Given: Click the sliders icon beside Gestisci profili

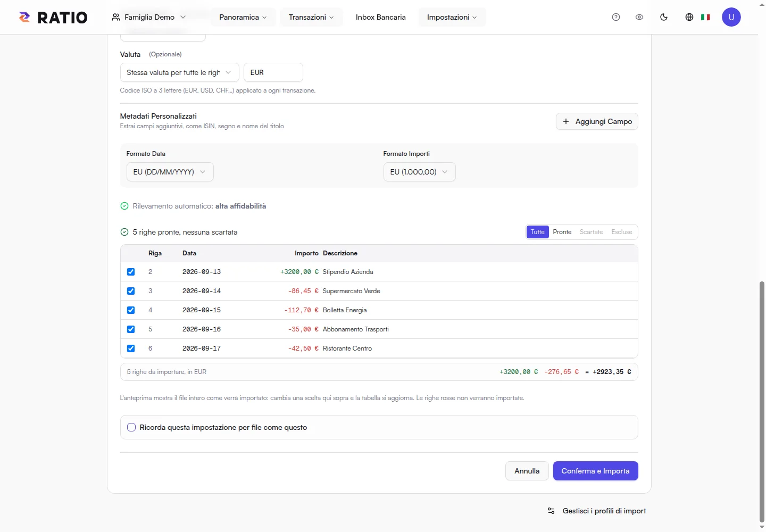Looking at the screenshot, I should (551, 511).
